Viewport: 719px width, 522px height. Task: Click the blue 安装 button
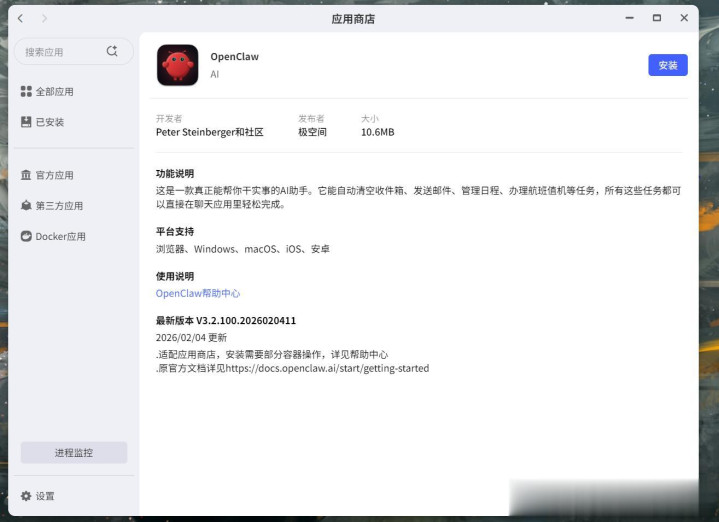(x=668, y=65)
